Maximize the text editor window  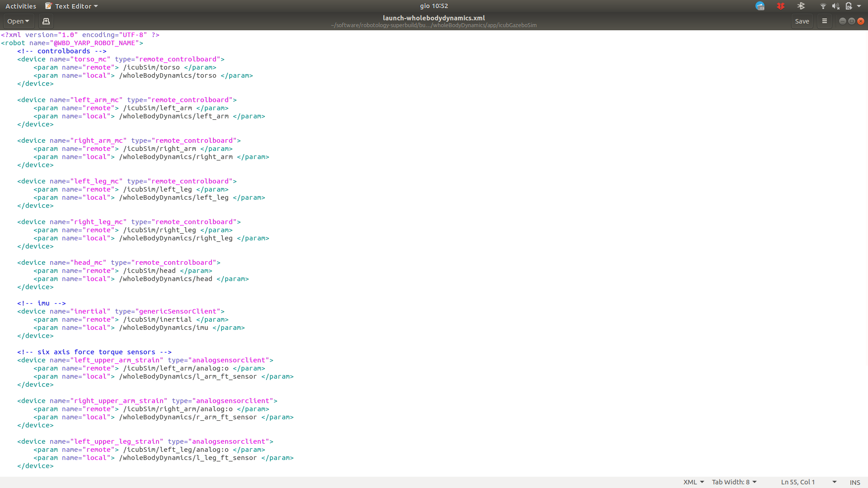pyautogui.click(x=851, y=21)
